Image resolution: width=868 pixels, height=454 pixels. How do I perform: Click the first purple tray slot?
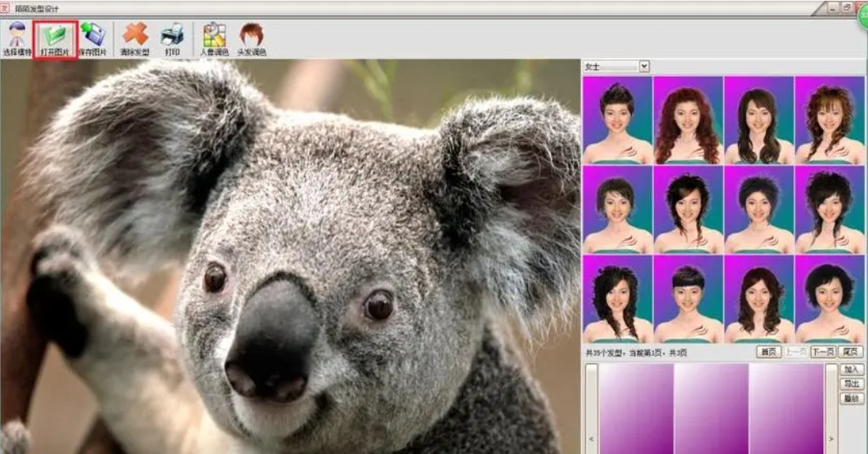pyautogui.click(x=636, y=408)
